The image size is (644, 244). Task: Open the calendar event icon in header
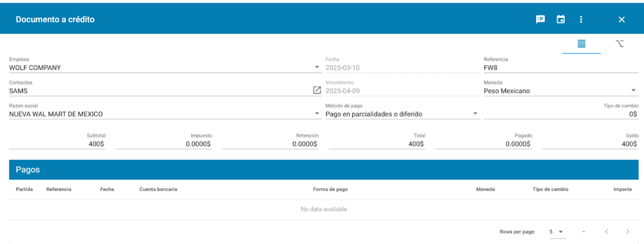(x=560, y=19)
